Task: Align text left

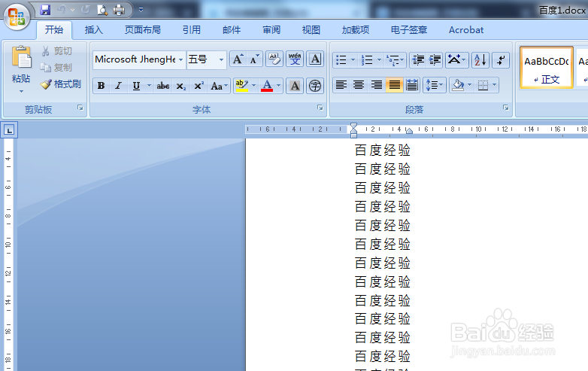Action: point(341,86)
